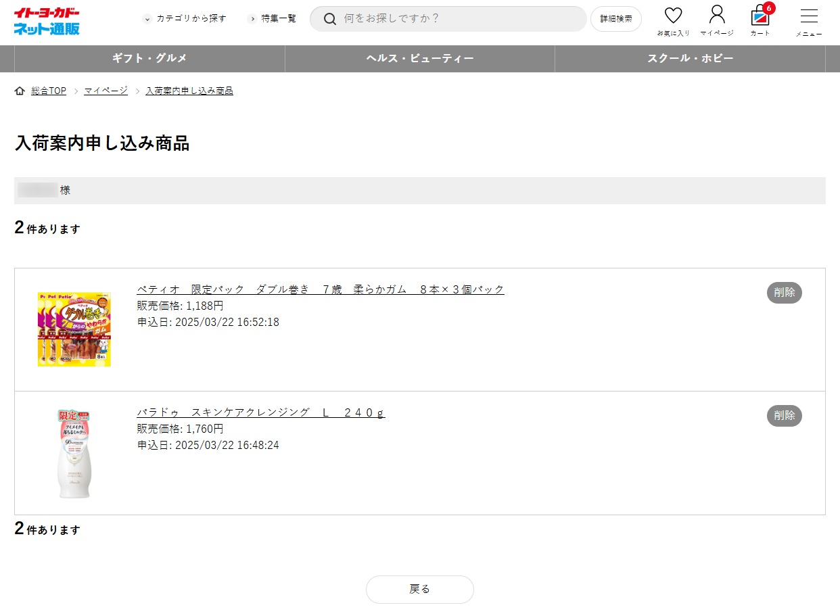Delete the Parado cleansing item
This screenshot has height=616, width=840.
tap(784, 416)
